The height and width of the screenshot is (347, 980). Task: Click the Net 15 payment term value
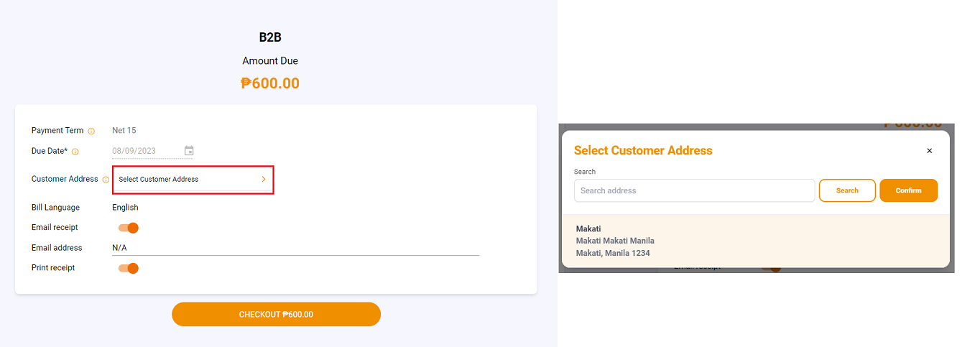124,131
